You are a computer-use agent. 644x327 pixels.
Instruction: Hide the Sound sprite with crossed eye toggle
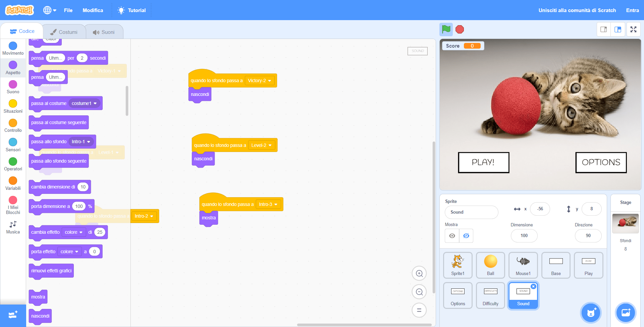tap(466, 236)
